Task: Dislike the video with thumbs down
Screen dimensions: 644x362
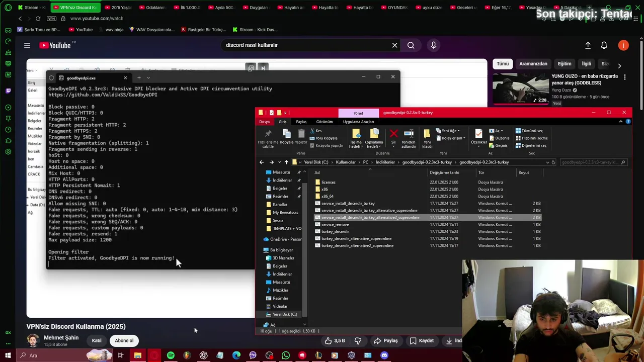Action: point(358,340)
